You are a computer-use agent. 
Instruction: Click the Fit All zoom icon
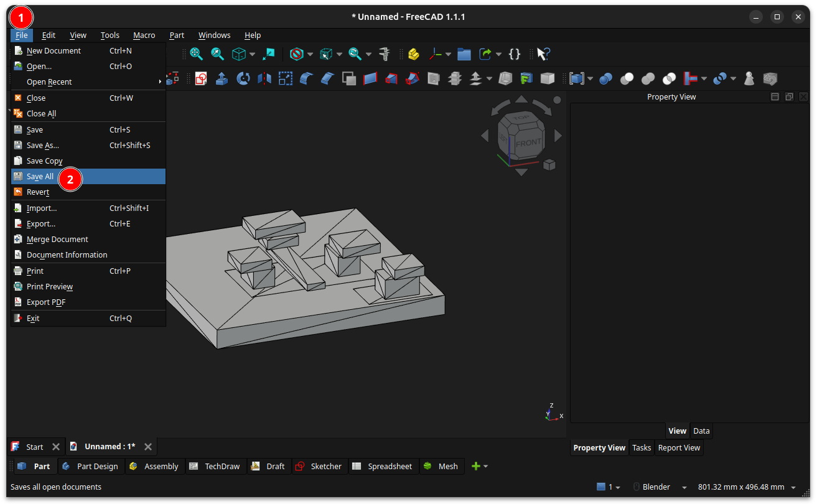(x=197, y=54)
